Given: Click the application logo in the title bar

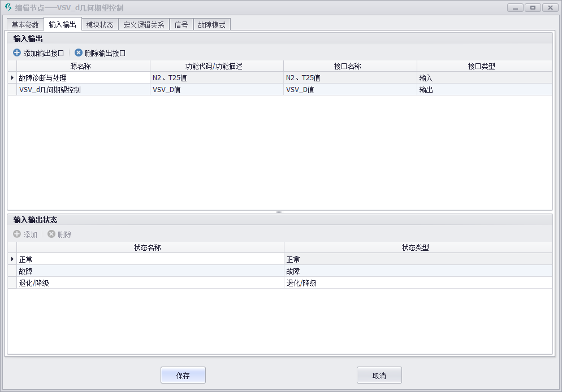Looking at the screenshot, I should pyautogui.click(x=8, y=7).
